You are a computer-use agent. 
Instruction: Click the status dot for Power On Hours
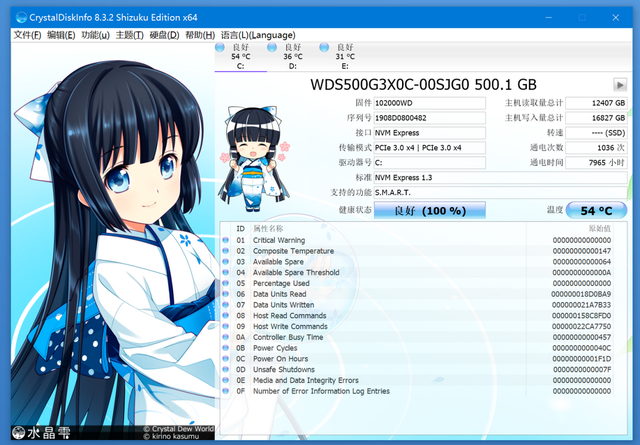pos(225,358)
